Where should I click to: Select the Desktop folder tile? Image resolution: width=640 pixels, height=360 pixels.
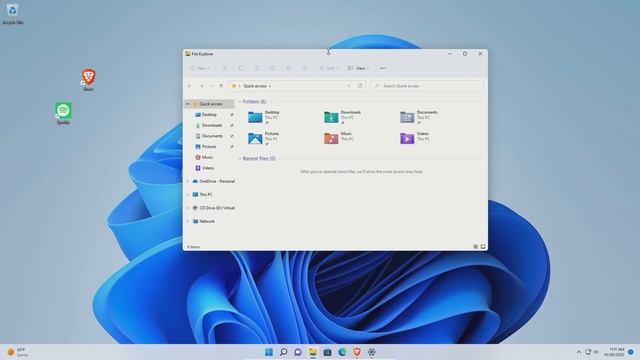pyautogui.click(x=264, y=117)
